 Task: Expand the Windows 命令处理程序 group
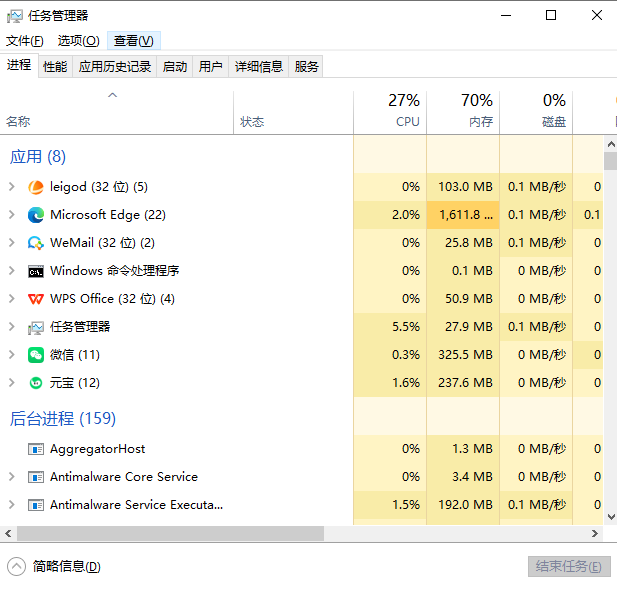point(12,271)
